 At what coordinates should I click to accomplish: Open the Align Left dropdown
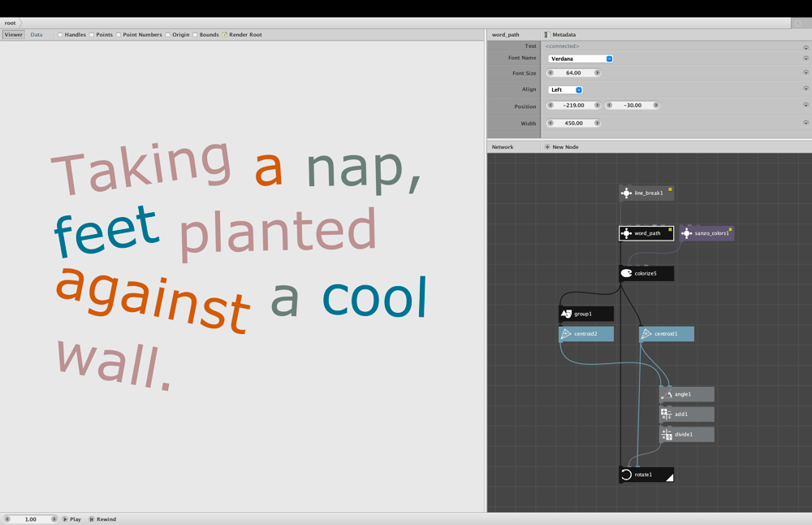[565, 89]
